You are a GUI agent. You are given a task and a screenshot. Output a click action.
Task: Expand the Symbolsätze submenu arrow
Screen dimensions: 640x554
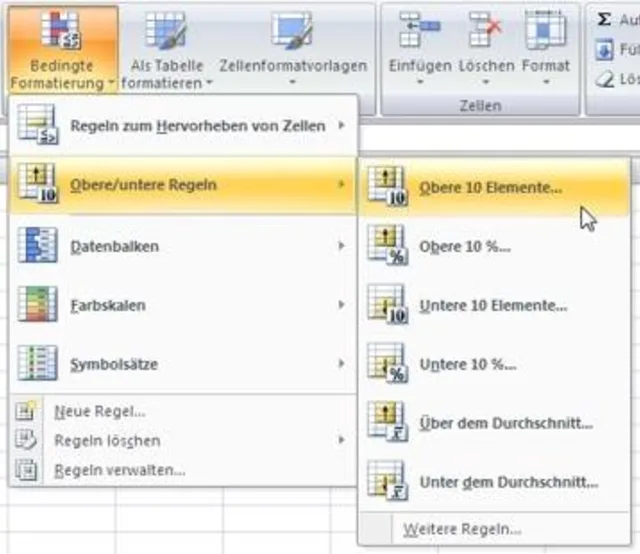pos(342,363)
